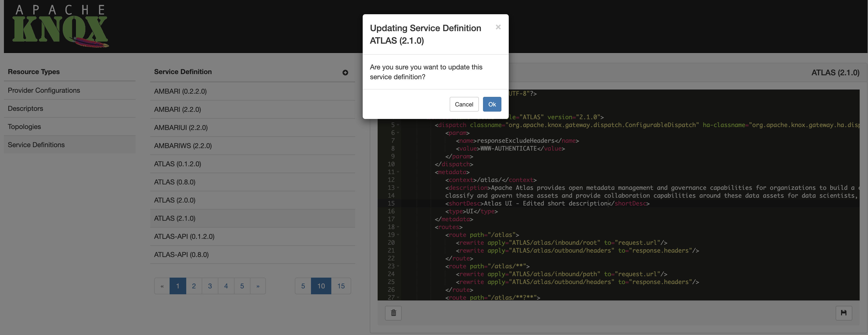The image size is (868, 335).
Task: Set page size to 5 items
Action: click(303, 286)
